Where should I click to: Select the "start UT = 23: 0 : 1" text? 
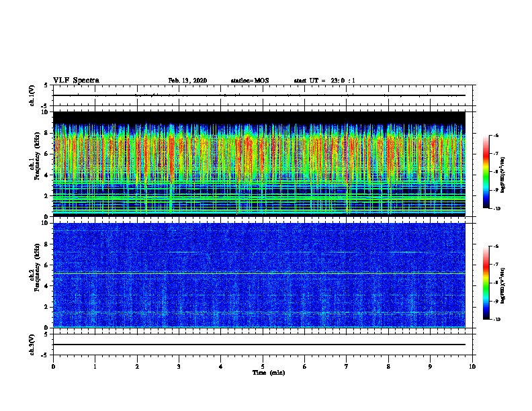(x=324, y=81)
